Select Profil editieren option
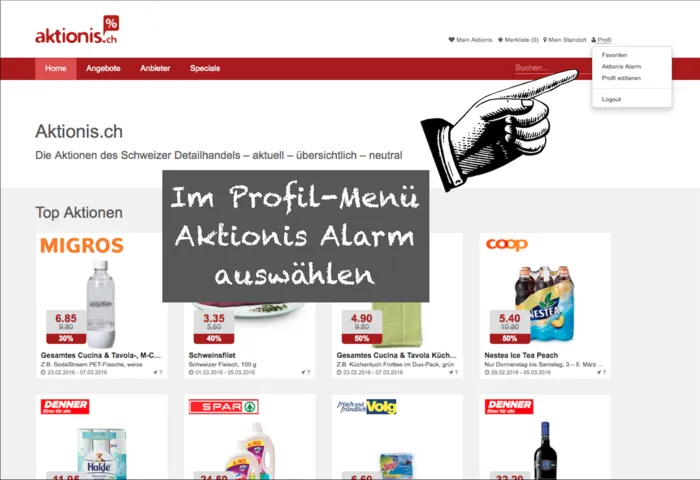Viewport: 700px width, 480px height. coord(621,78)
